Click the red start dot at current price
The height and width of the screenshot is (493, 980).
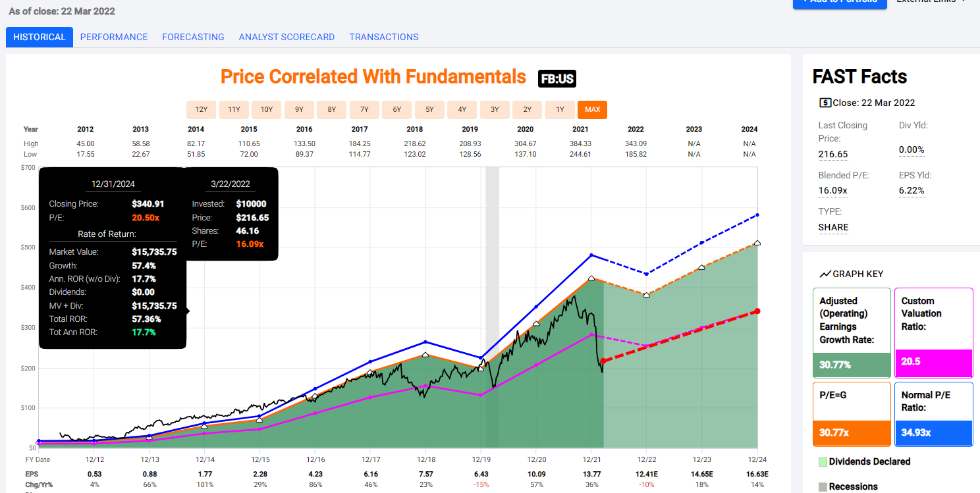tap(603, 361)
